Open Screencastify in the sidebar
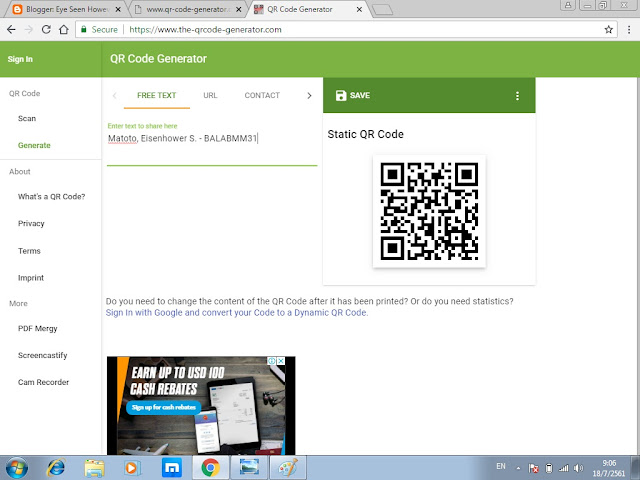This screenshot has width=640, height=480. click(42, 356)
